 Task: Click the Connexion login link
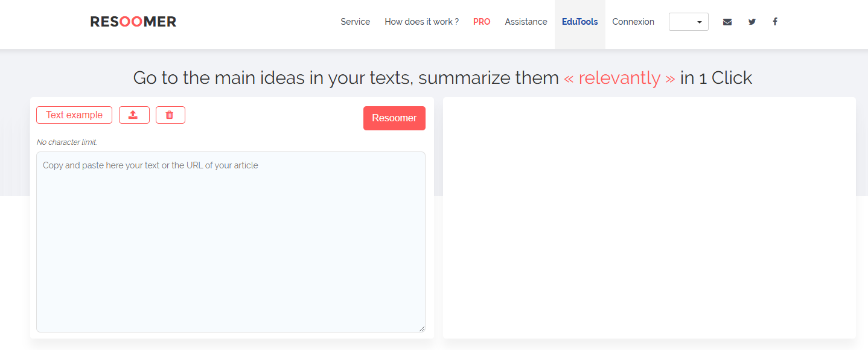[633, 22]
